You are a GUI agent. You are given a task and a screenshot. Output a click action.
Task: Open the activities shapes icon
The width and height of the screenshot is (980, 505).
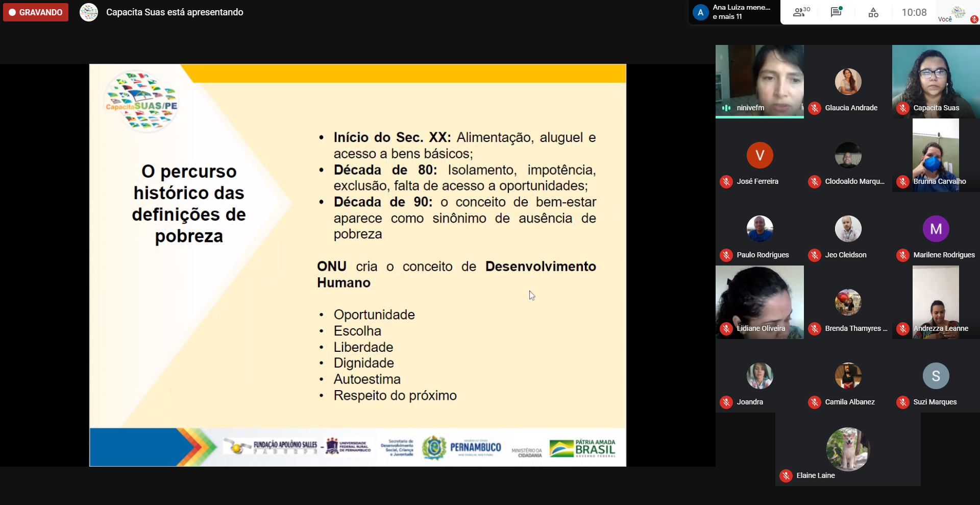[873, 12]
